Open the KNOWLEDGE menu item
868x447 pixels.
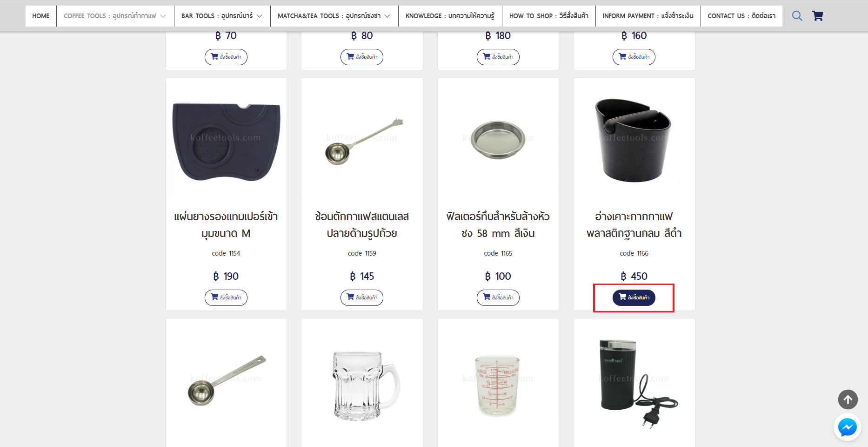pos(450,16)
